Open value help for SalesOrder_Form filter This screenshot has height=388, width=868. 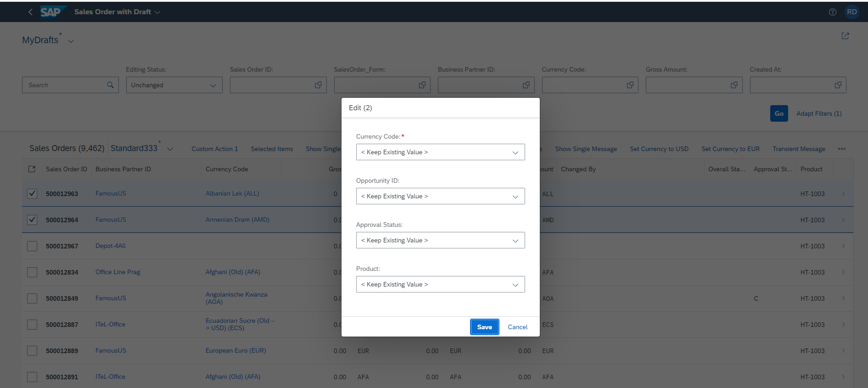(x=422, y=85)
